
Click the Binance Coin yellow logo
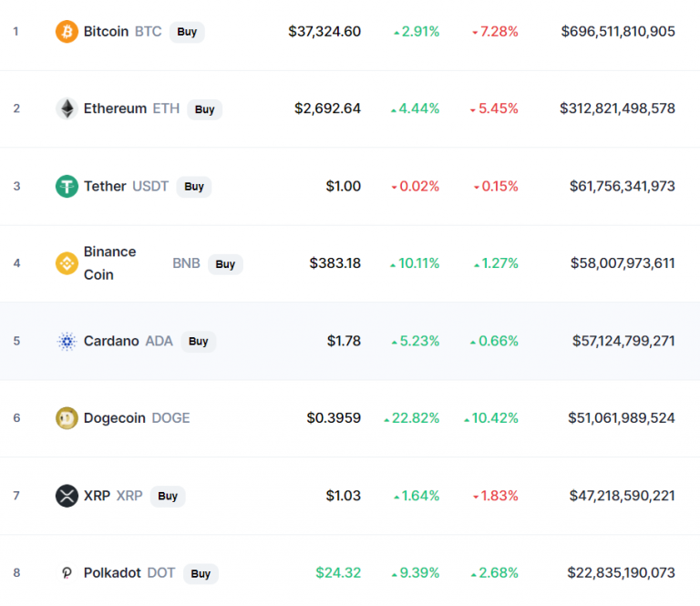click(x=67, y=263)
